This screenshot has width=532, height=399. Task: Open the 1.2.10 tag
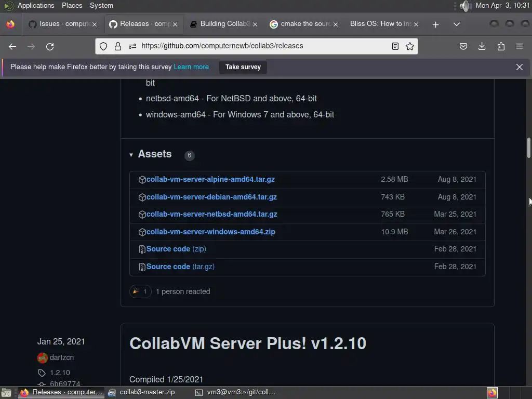coord(60,373)
